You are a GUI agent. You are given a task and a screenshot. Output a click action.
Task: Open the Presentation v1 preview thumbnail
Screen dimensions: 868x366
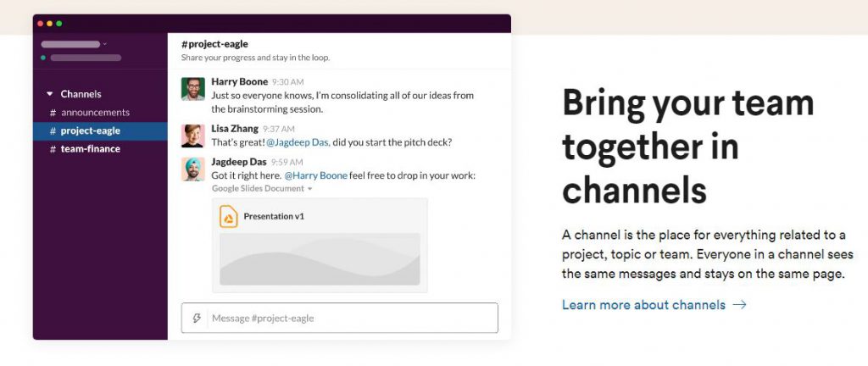click(x=320, y=259)
